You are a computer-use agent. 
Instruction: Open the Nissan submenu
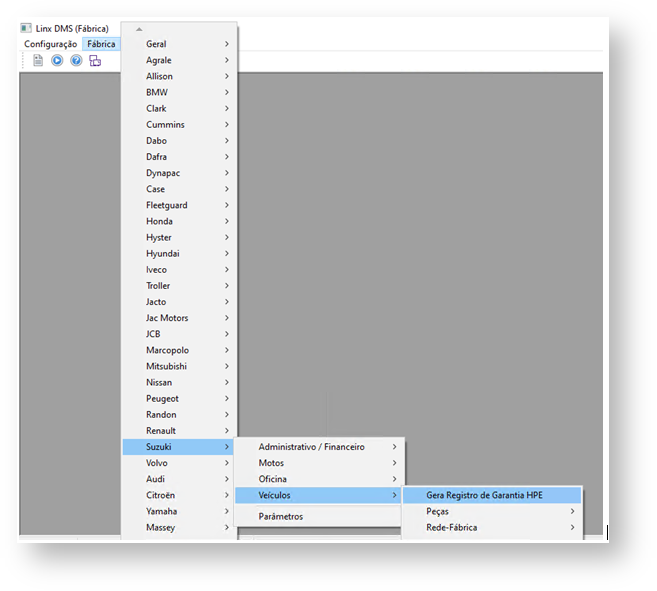click(179, 382)
